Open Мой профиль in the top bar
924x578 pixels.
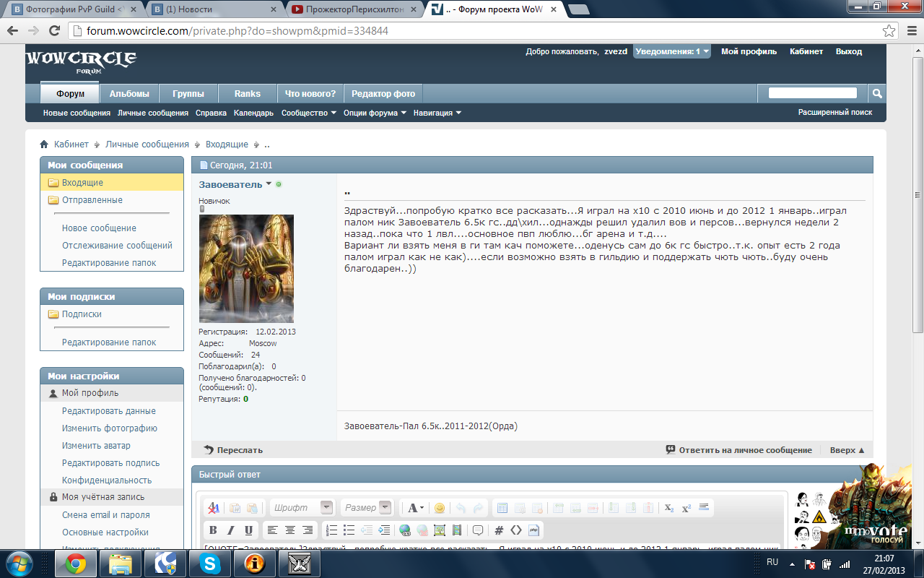(x=749, y=51)
